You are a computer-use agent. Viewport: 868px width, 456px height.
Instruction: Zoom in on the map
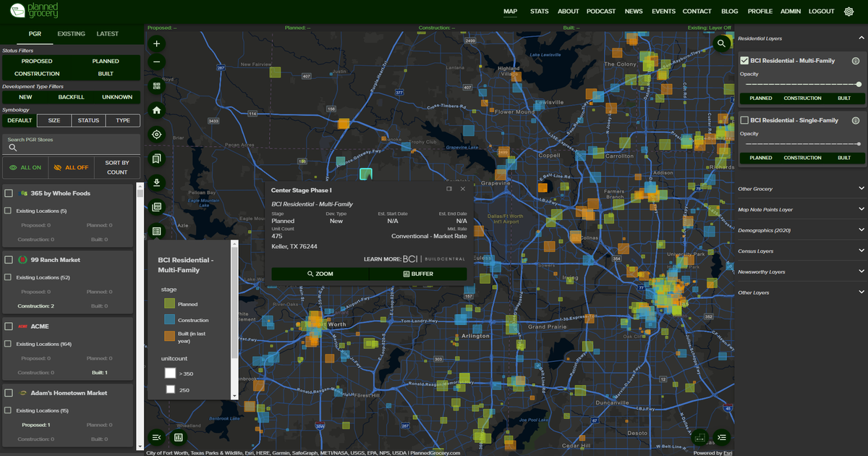(156, 43)
